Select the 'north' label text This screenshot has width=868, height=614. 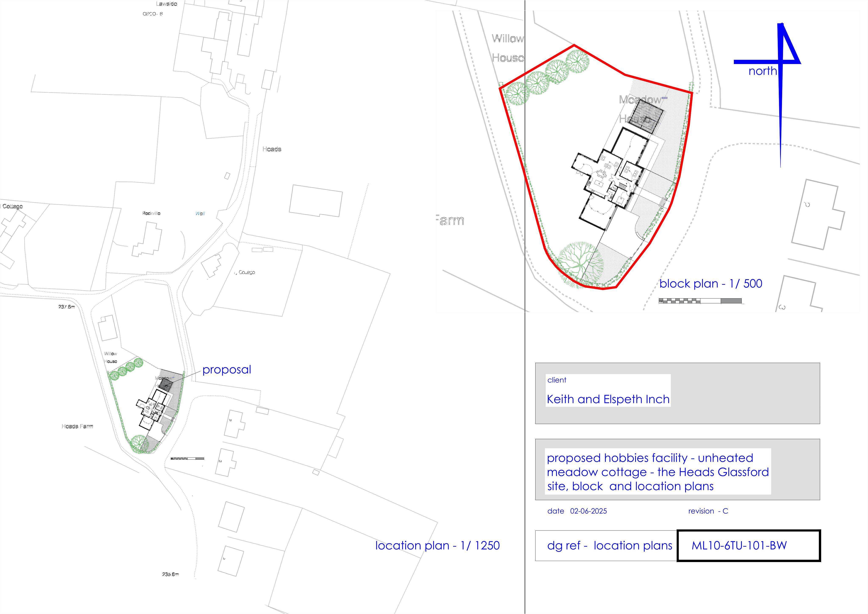pyautogui.click(x=762, y=71)
